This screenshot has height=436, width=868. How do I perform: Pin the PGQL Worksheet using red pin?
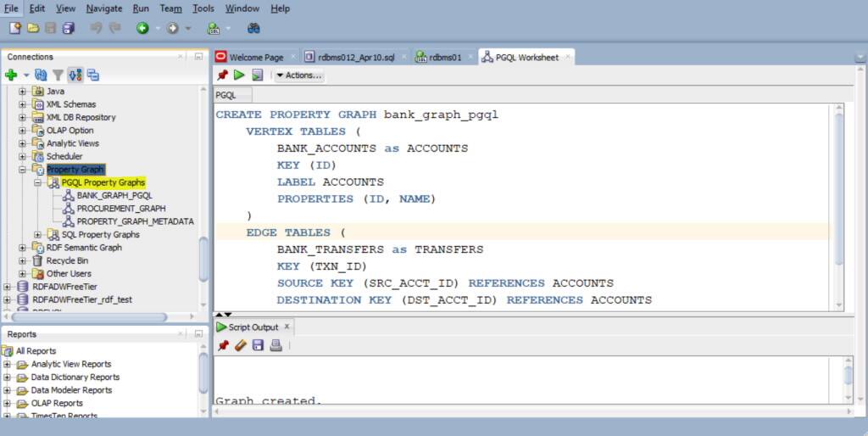[223, 75]
